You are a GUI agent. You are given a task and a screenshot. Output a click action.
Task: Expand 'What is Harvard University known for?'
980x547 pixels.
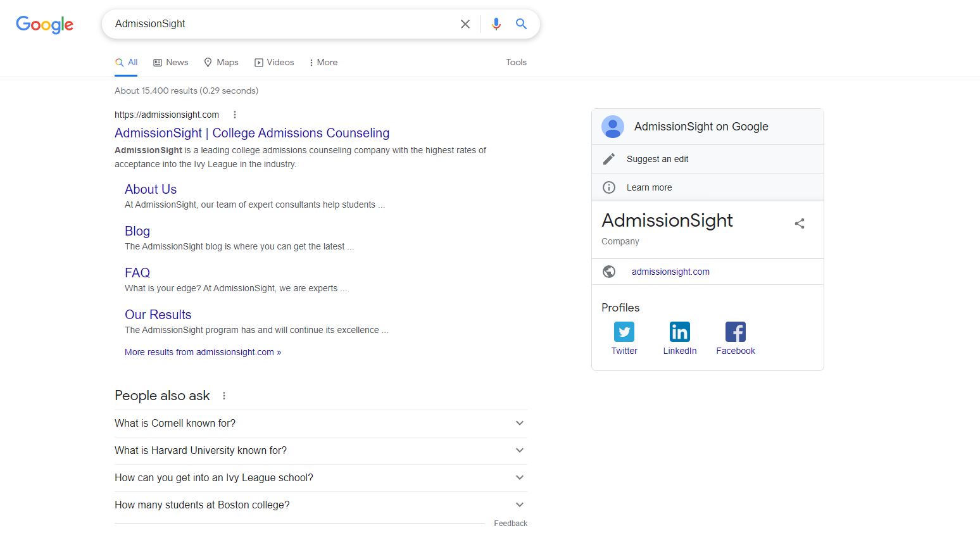(321, 451)
